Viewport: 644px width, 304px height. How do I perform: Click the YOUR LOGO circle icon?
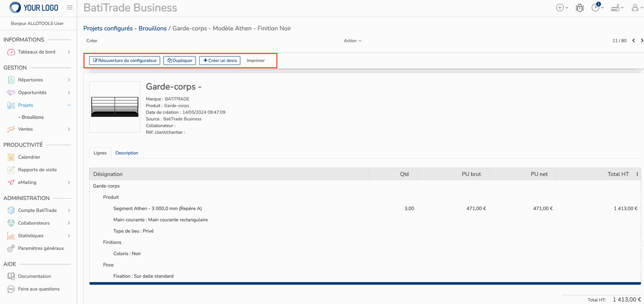click(15, 7)
